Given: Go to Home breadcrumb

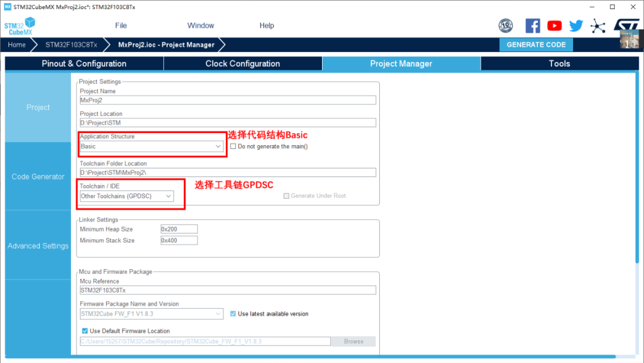Looking at the screenshot, I should point(17,45).
